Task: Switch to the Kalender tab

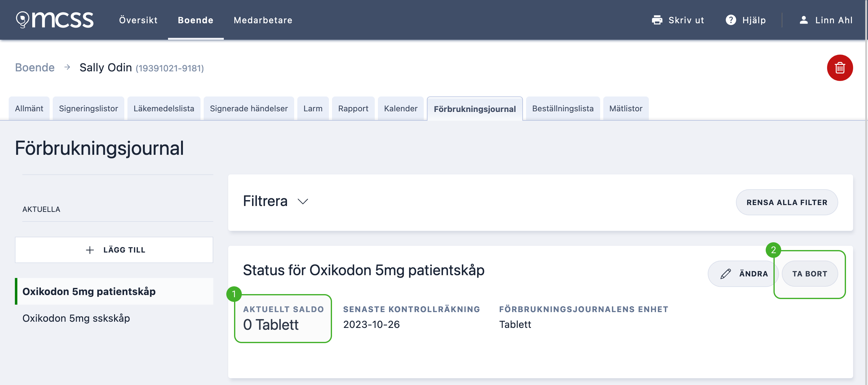Action: (x=401, y=108)
